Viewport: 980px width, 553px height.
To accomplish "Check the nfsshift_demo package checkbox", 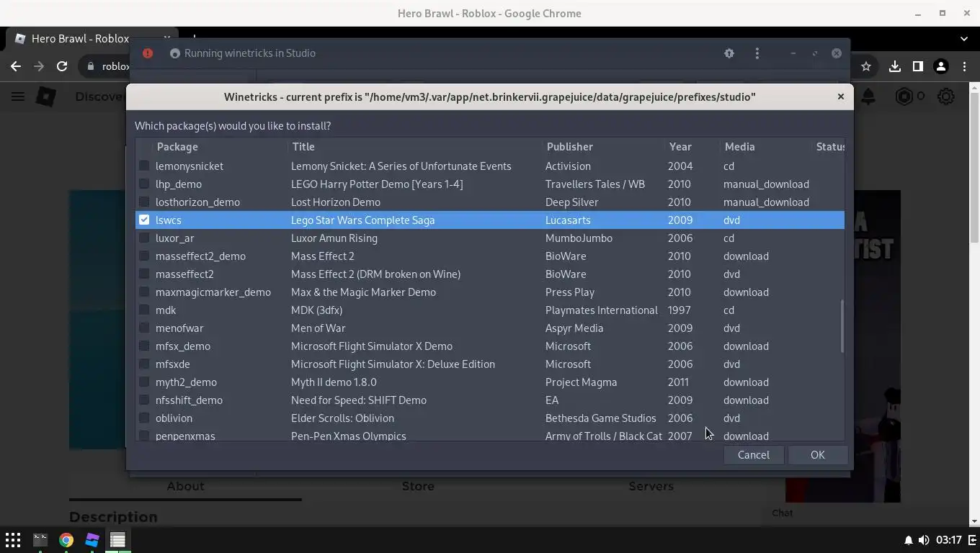I will tap(144, 400).
